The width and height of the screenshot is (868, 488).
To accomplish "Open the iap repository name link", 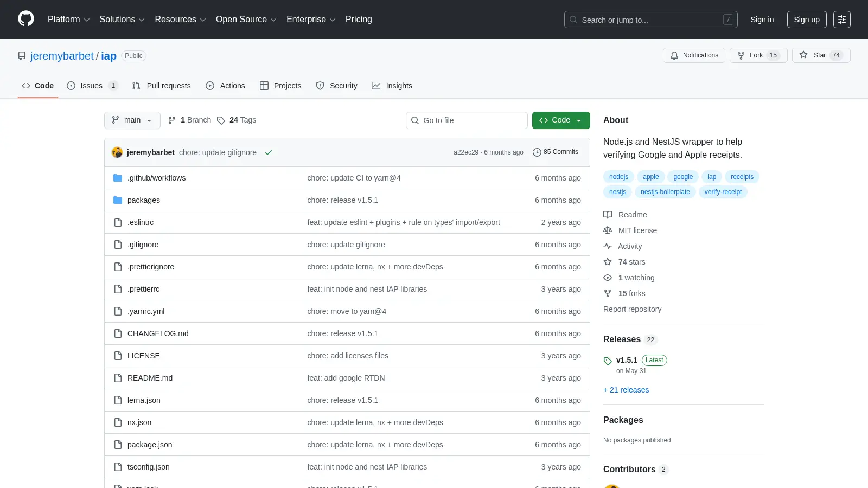I will pos(108,56).
